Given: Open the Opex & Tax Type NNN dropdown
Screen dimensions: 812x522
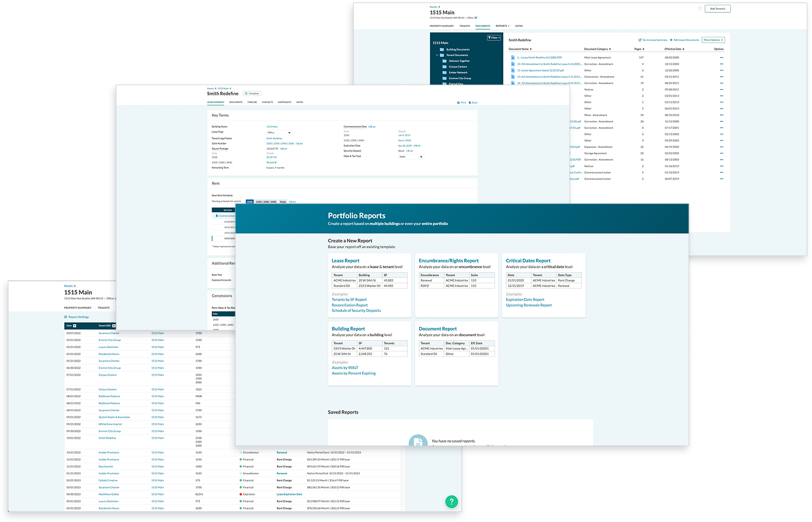Looking at the screenshot, I should coord(411,157).
